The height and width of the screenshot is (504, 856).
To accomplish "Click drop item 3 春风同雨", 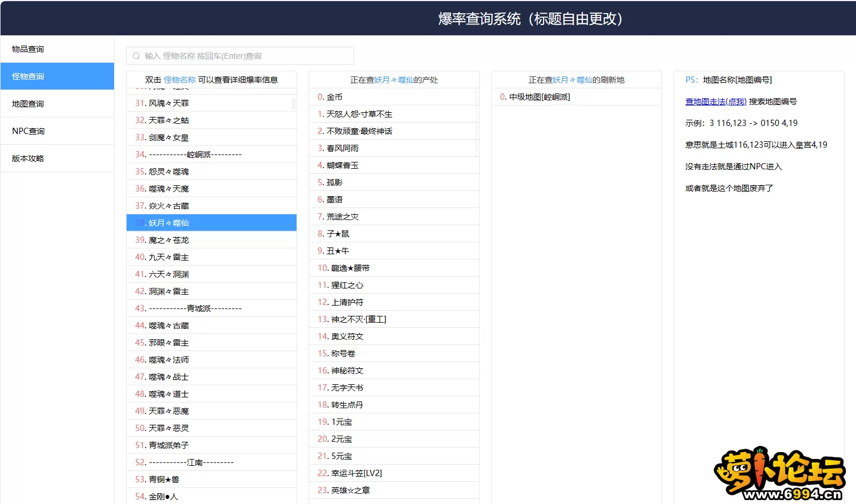I will (394, 148).
